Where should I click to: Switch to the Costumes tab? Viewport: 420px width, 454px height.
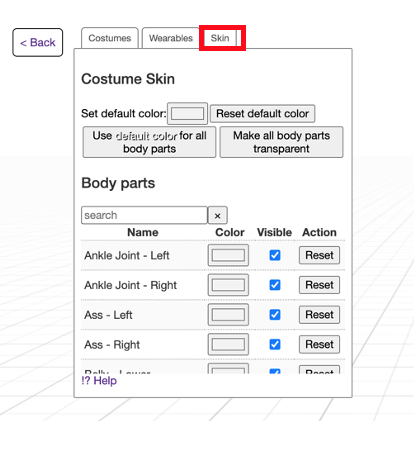click(111, 38)
